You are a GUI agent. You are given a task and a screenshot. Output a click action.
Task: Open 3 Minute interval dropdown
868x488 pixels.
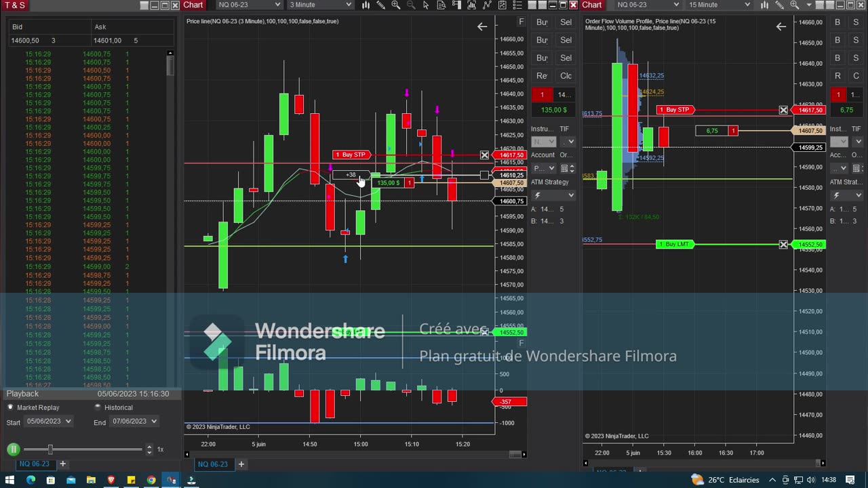320,5
